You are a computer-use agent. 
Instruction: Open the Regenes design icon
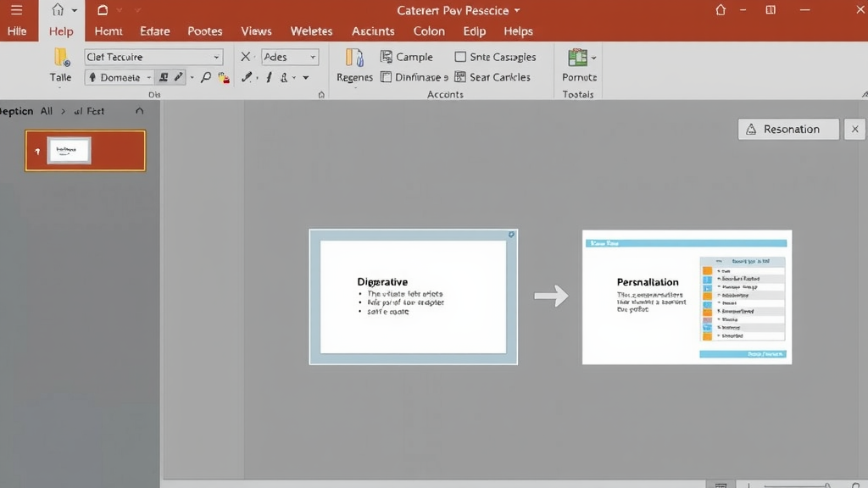[x=353, y=58]
